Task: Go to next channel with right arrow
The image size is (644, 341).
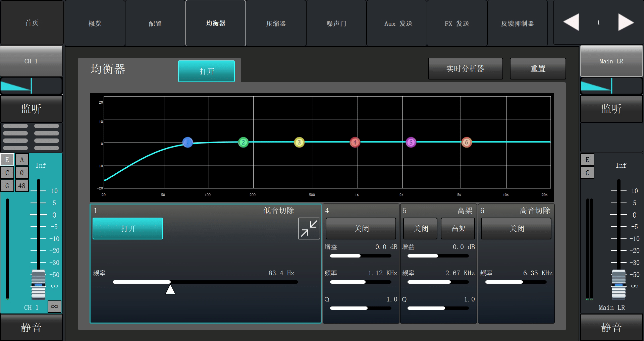Action: [626, 22]
